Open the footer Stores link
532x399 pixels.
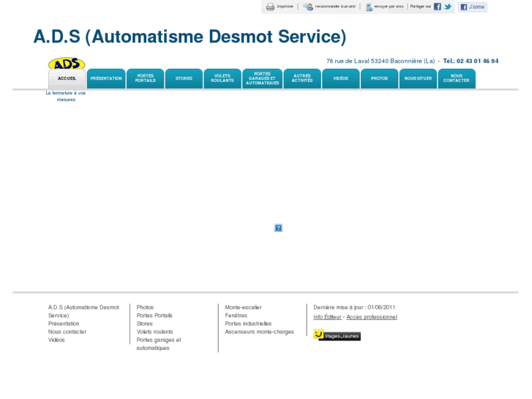(145, 324)
